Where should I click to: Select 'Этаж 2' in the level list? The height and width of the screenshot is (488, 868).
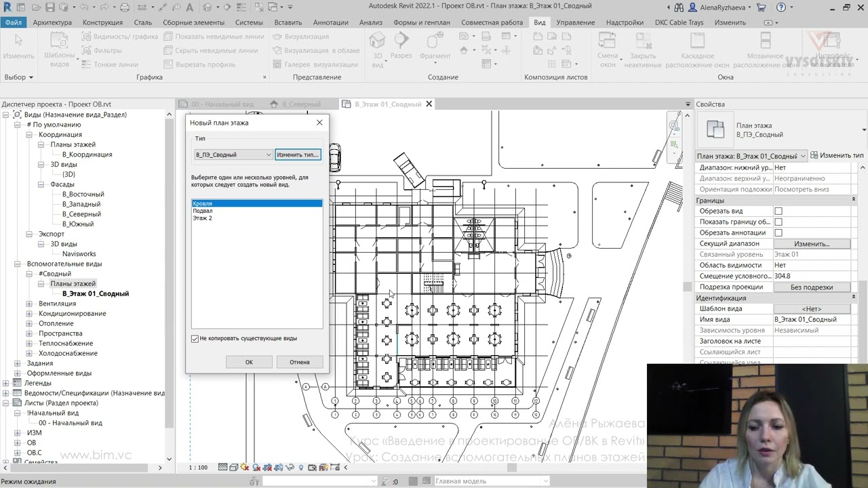click(x=202, y=218)
